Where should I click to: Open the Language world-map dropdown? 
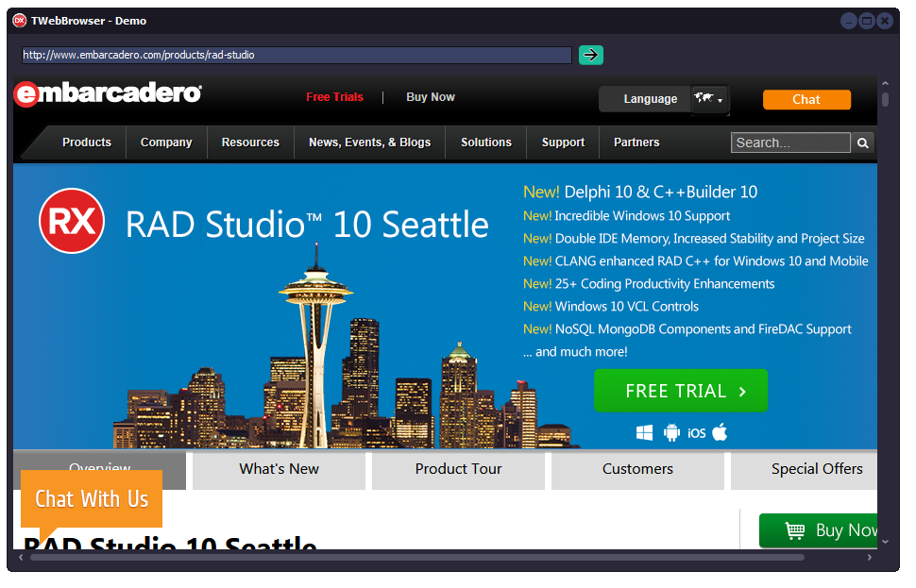tap(709, 99)
